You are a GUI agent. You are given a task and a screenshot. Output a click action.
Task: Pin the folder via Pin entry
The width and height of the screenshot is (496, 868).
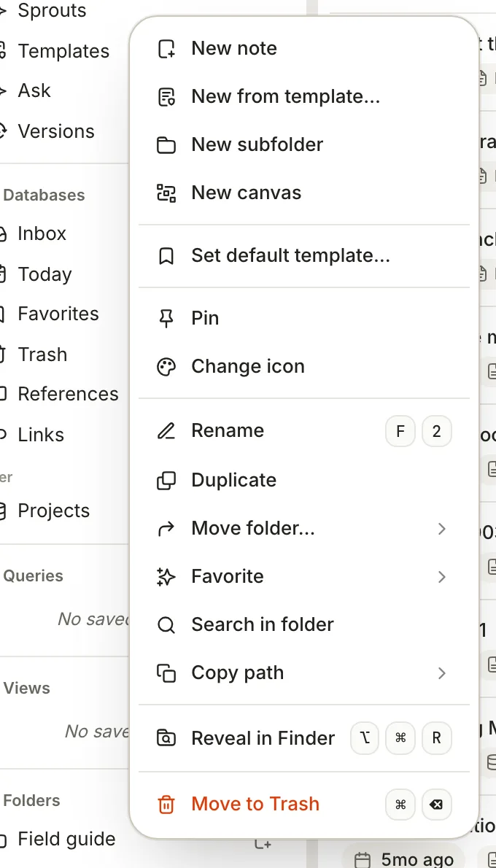(x=304, y=318)
